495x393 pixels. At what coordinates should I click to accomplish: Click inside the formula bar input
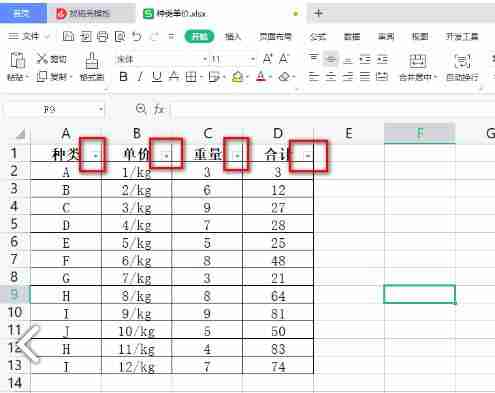click(333, 109)
